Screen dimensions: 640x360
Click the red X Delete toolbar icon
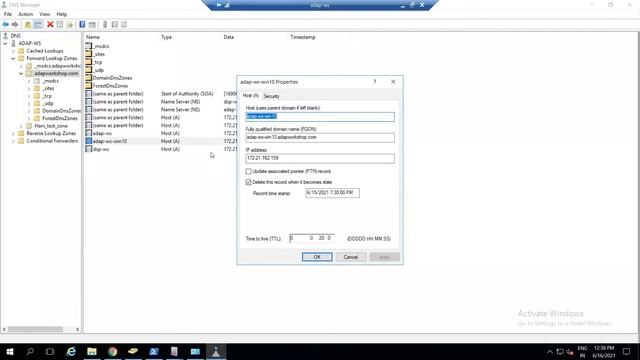pyautogui.click(x=50, y=24)
